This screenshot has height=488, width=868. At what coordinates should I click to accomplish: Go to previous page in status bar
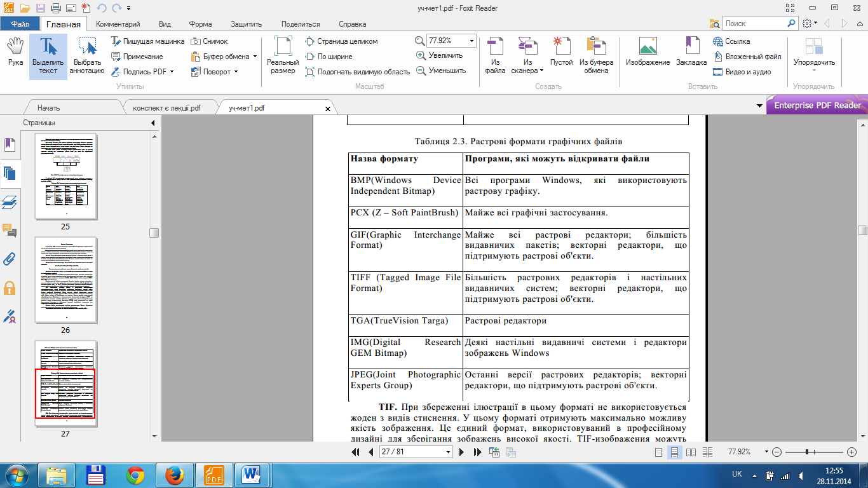click(370, 452)
